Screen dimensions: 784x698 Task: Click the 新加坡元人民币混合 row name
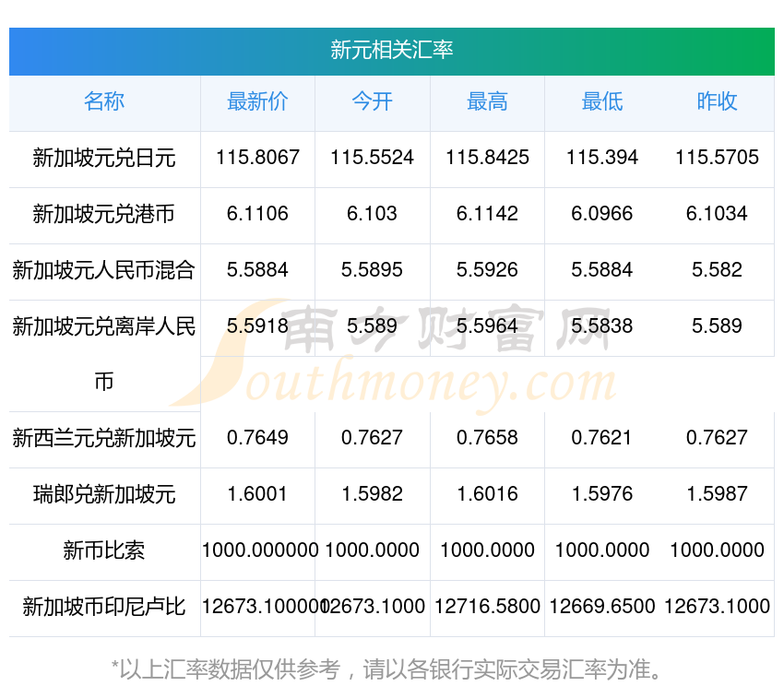[104, 270]
